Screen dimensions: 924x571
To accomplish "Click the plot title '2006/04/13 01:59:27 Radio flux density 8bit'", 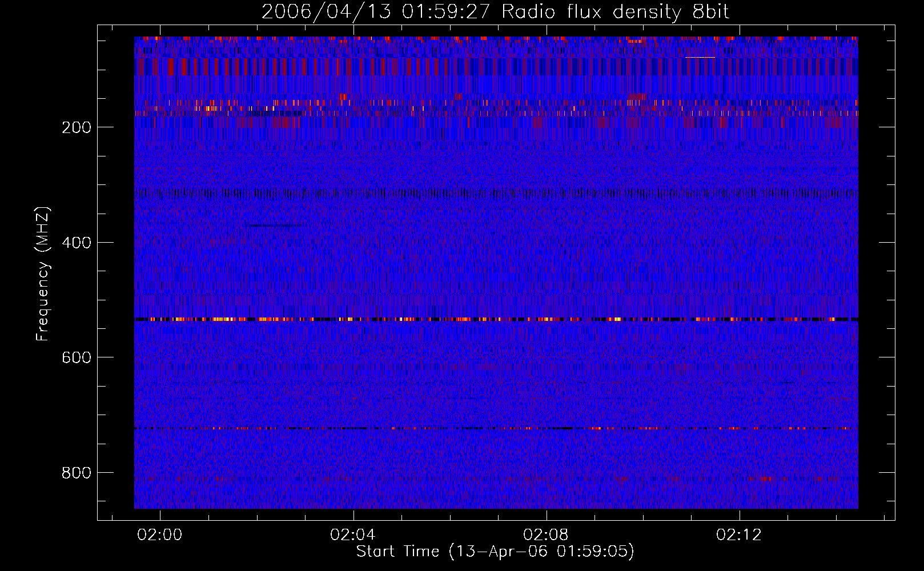I will (x=495, y=11).
